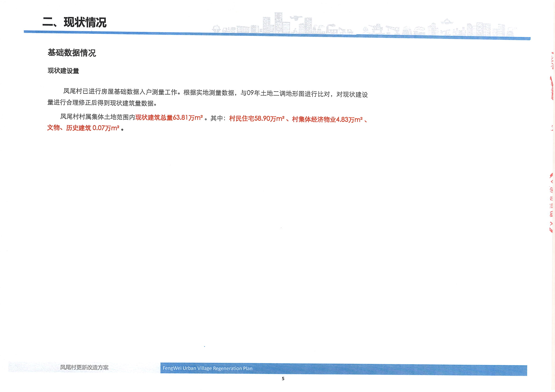This screenshot has height=392, width=555.
Task: Click the red text "文物、历史建筑 0.07万m²"
Action: (x=83, y=128)
